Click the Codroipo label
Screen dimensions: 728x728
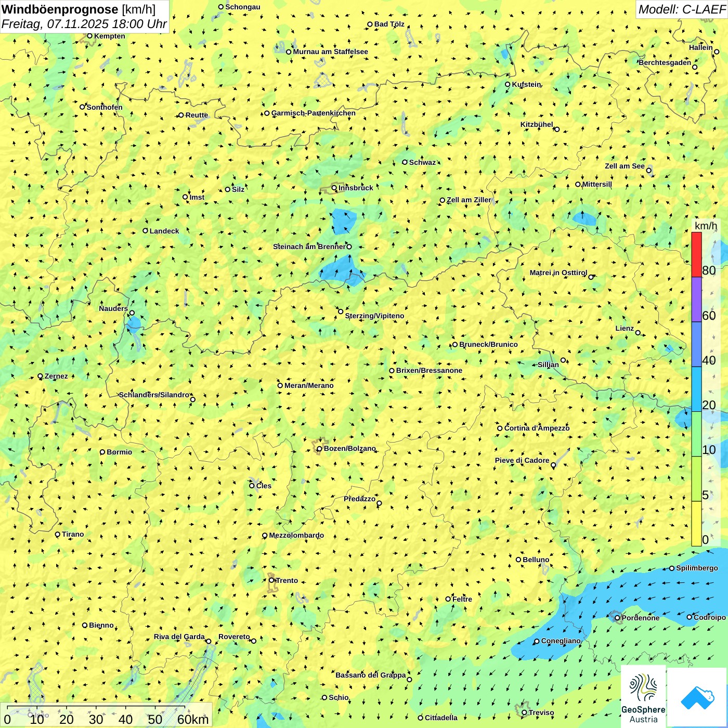(710, 617)
